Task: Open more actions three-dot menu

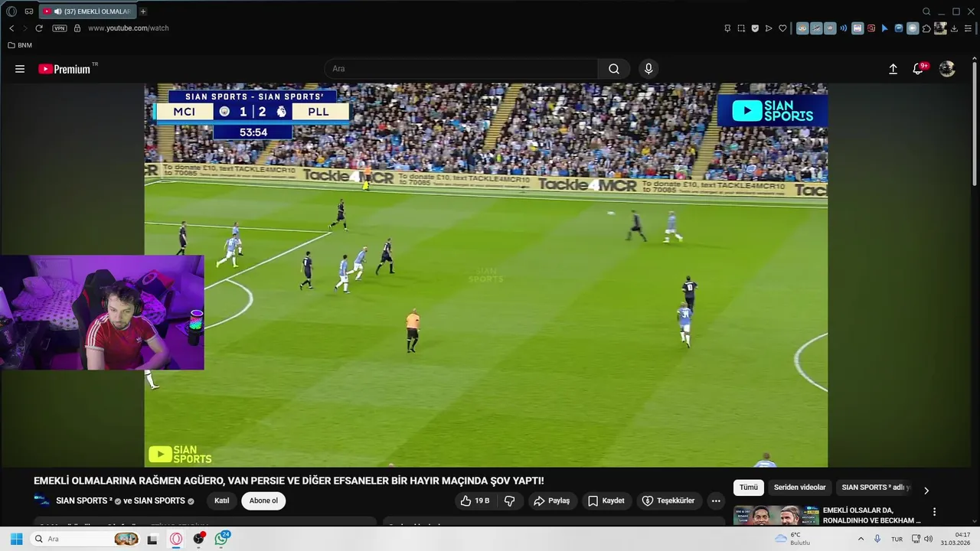Action: (x=716, y=500)
